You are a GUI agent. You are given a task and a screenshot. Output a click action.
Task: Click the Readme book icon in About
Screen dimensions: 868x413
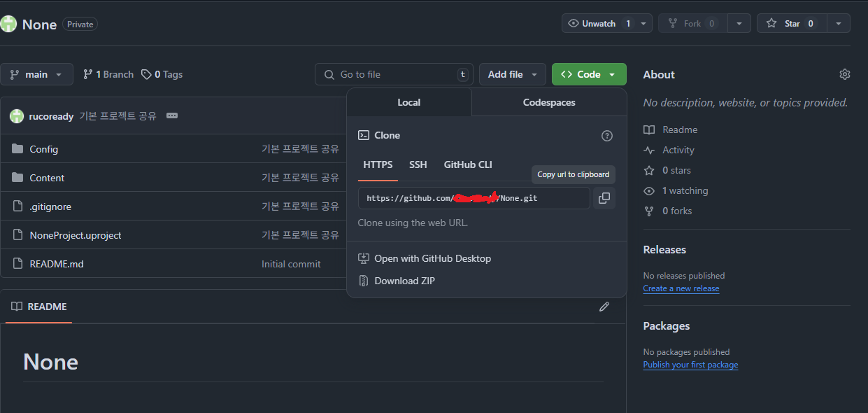649,129
